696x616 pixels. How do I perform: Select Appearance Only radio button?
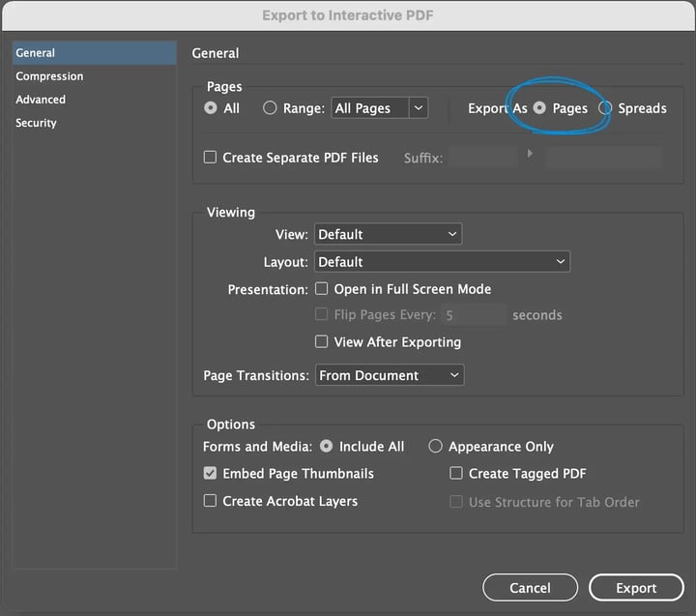tap(435, 446)
